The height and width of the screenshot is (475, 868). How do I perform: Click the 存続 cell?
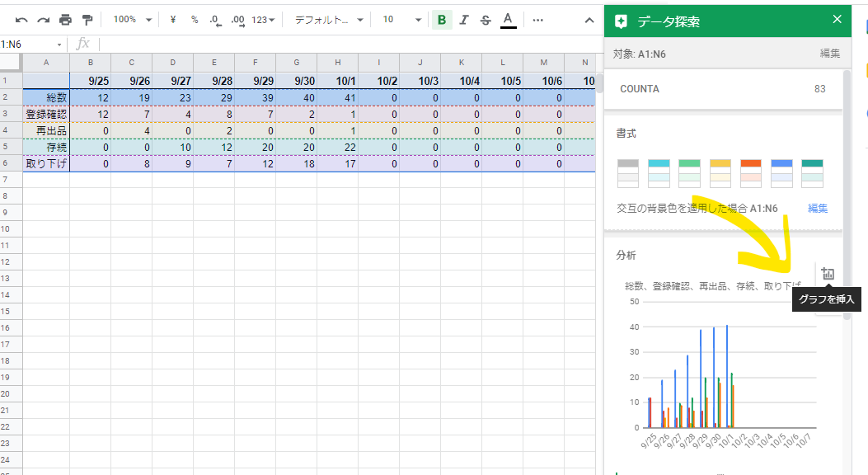[x=46, y=148]
